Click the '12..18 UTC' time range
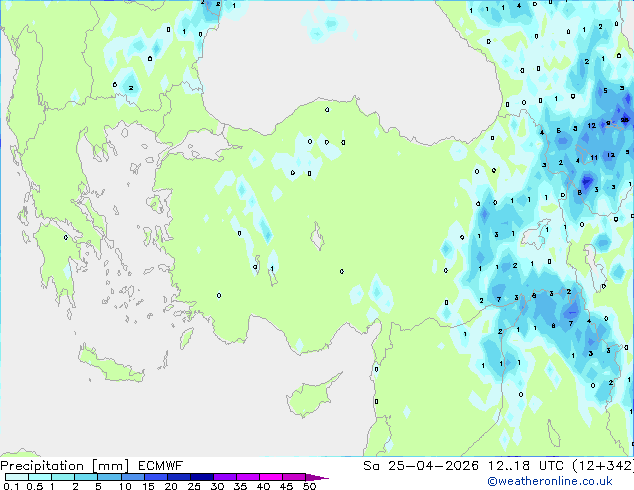Image resolution: width=634 pixels, height=490 pixels. click(x=526, y=466)
